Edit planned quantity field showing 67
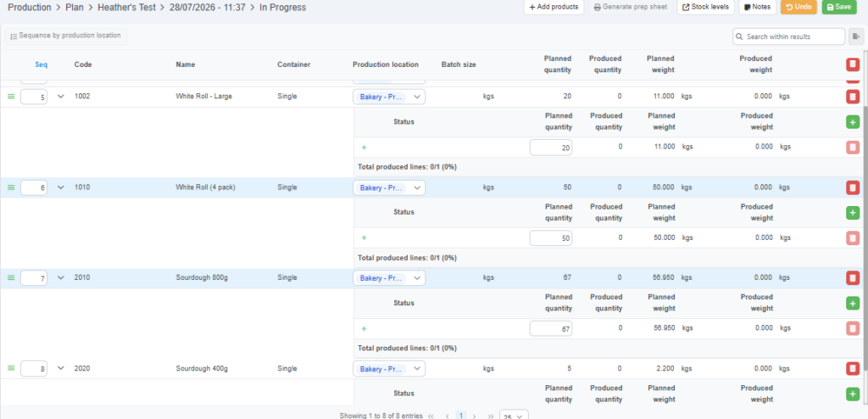 (x=551, y=328)
